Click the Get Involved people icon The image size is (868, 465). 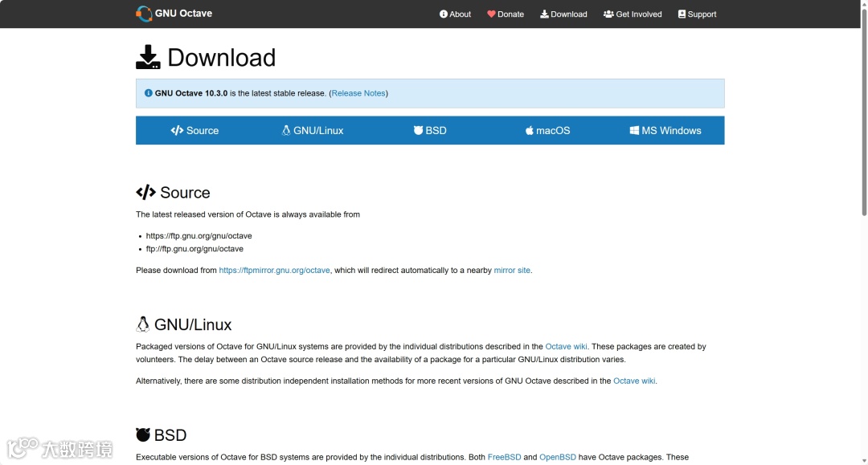pyautogui.click(x=608, y=14)
